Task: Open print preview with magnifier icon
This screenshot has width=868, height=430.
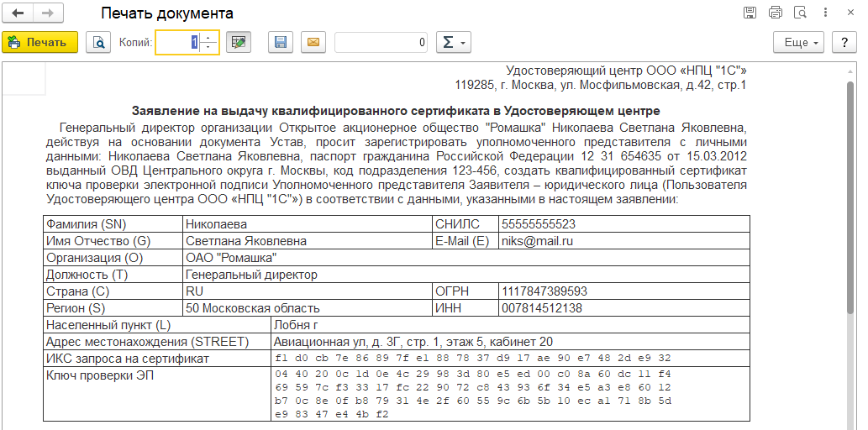Action: pos(98,42)
